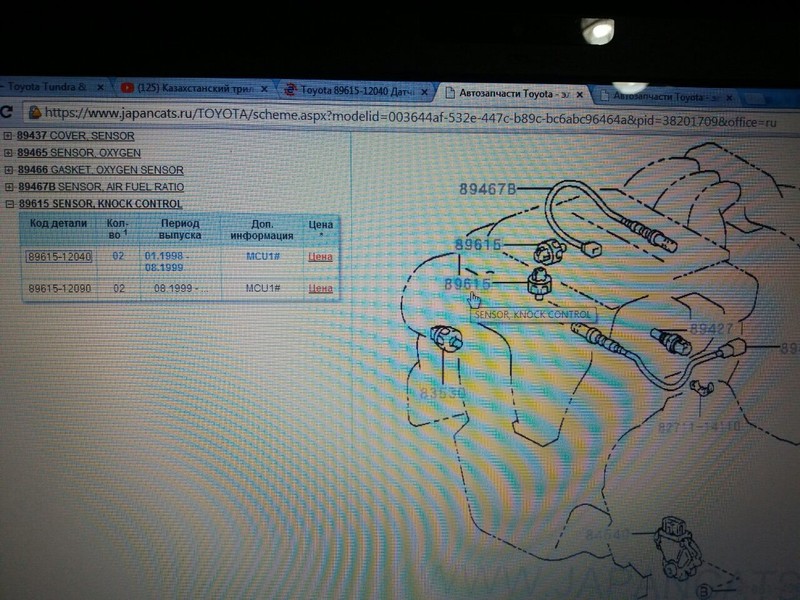The image size is (800, 600).
Task: Select part code 89615-12040 in table
Action: click(x=59, y=257)
